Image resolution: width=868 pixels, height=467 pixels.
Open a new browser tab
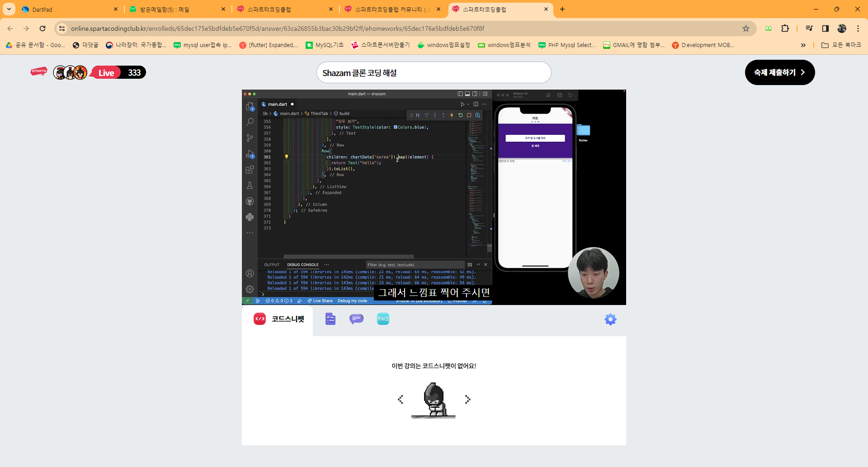point(562,9)
